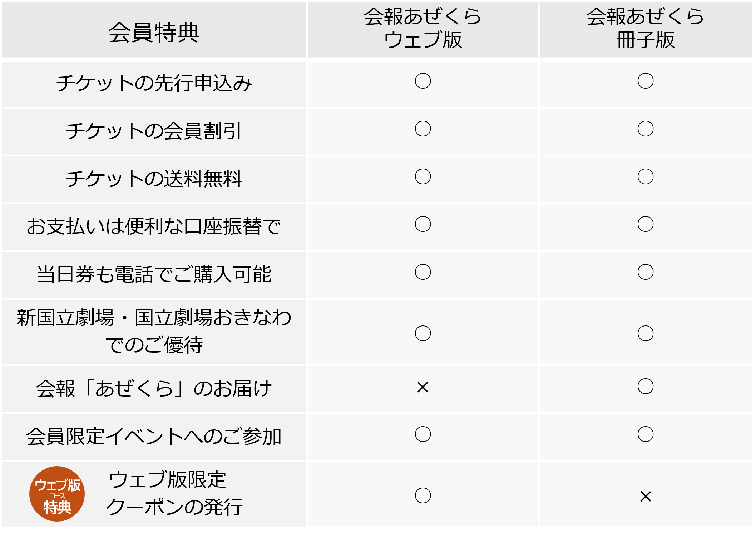Select the 会報あぜくら 冊子版 column header
756x533 pixels.
(x=646, y=30)
